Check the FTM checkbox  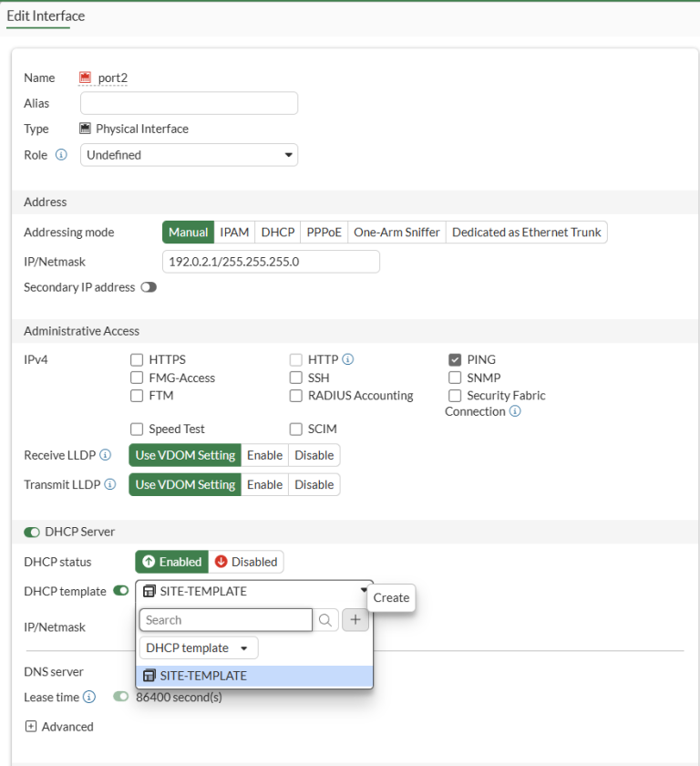(137, 395)
